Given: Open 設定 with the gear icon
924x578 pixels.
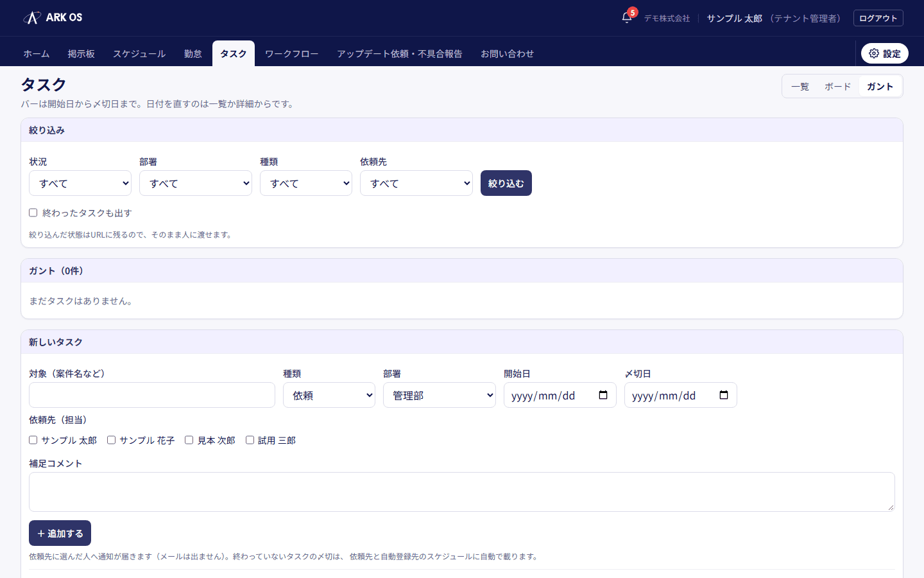Looking at the screenshot, I should tap(884, 53).
